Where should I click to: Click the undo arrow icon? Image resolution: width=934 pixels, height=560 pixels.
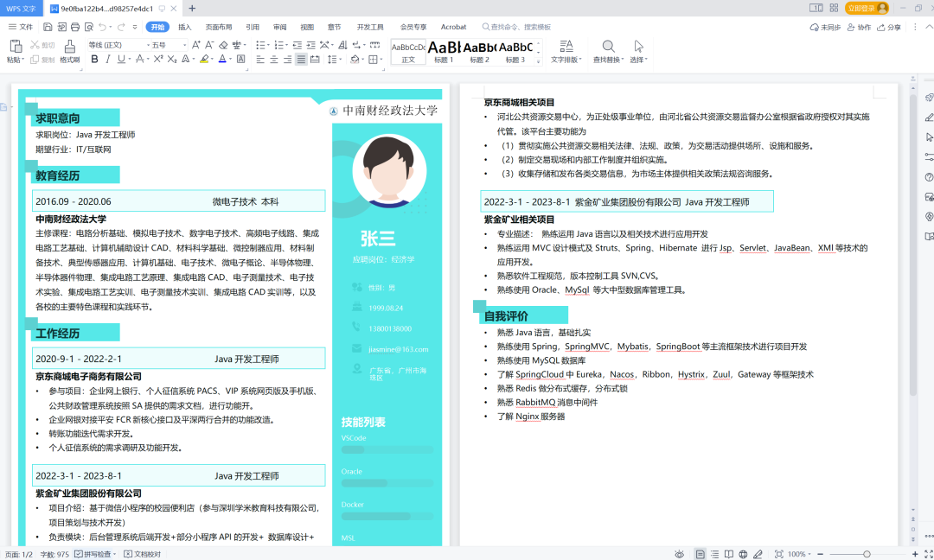[102, 27]
